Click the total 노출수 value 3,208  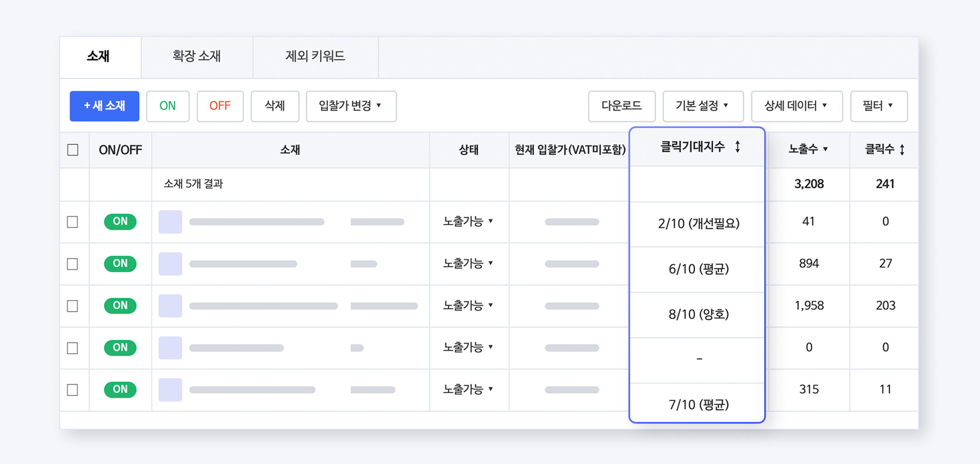pos(809,184)
